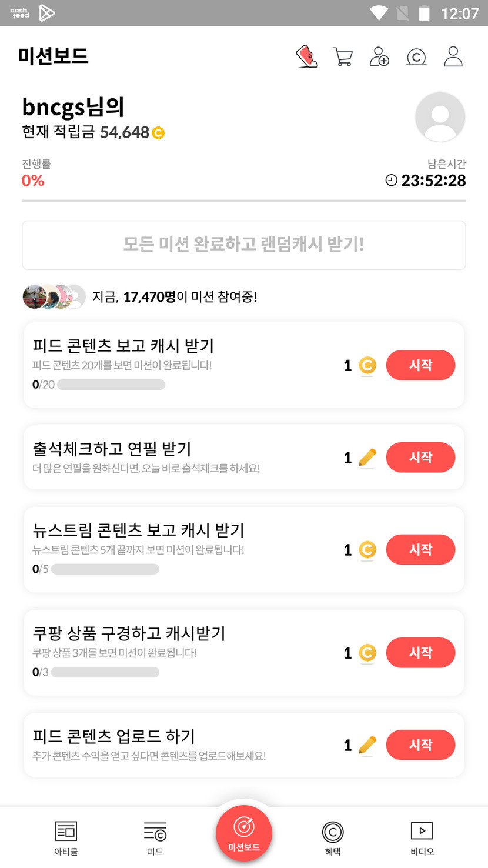Screen dimensions: 488x868
Task: Tap the clock icon beside remaining time
Action: pyautogui.click(x=391, y=181)
